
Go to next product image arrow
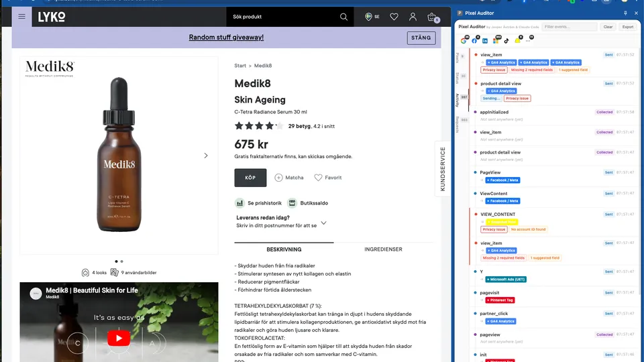pos(206,156)
